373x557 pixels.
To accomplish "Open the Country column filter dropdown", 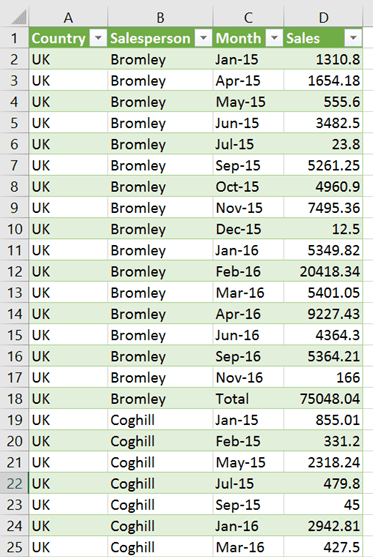I will click(98, 38).
